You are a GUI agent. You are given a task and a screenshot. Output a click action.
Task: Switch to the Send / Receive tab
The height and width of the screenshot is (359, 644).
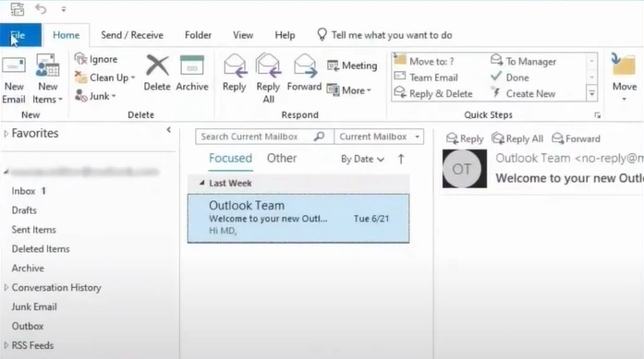pos(132,35)
